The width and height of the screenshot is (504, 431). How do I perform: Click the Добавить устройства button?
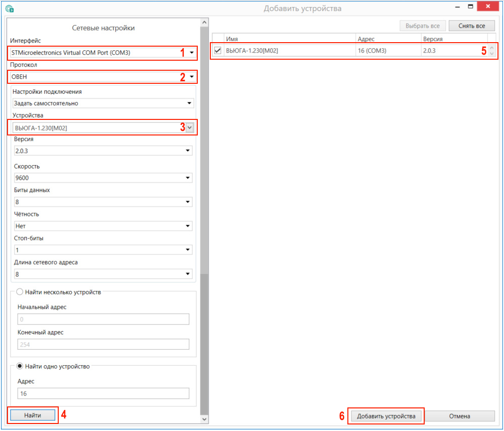pos(386,416)
